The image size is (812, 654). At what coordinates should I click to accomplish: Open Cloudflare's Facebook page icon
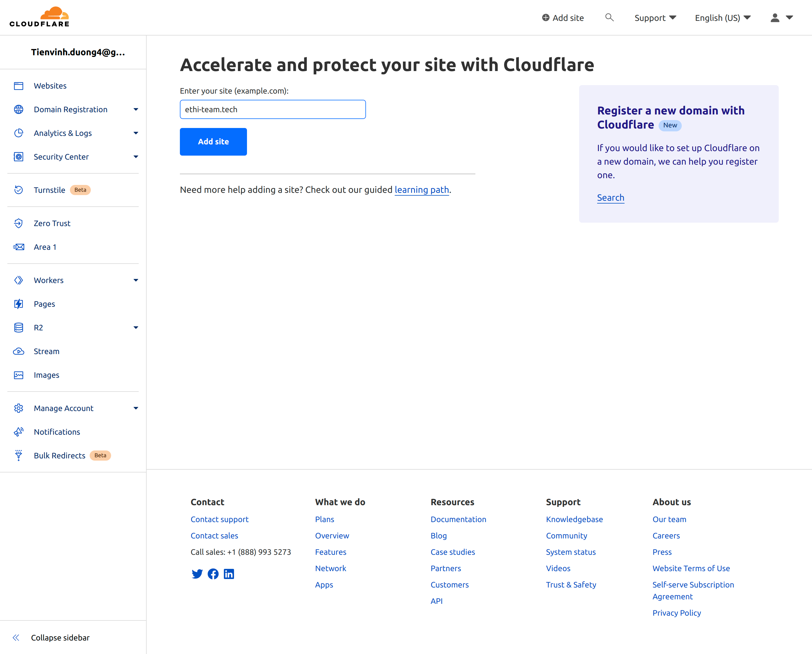213,574
